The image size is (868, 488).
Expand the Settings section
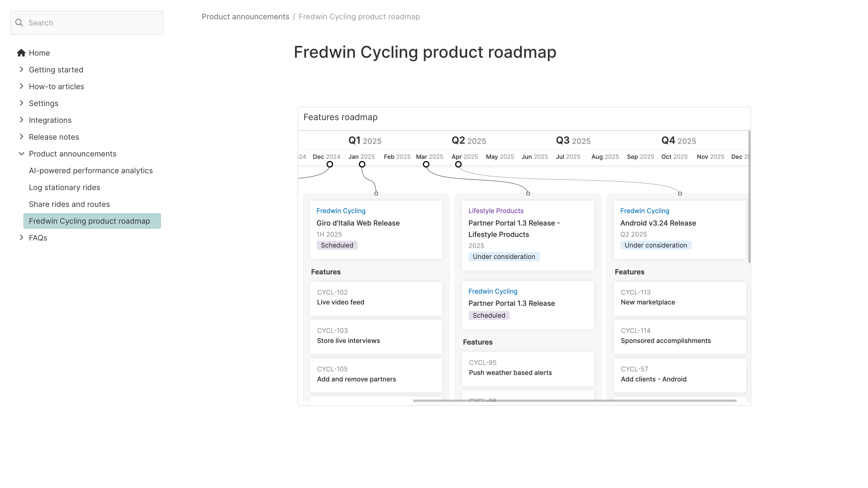tap(22, 103)
